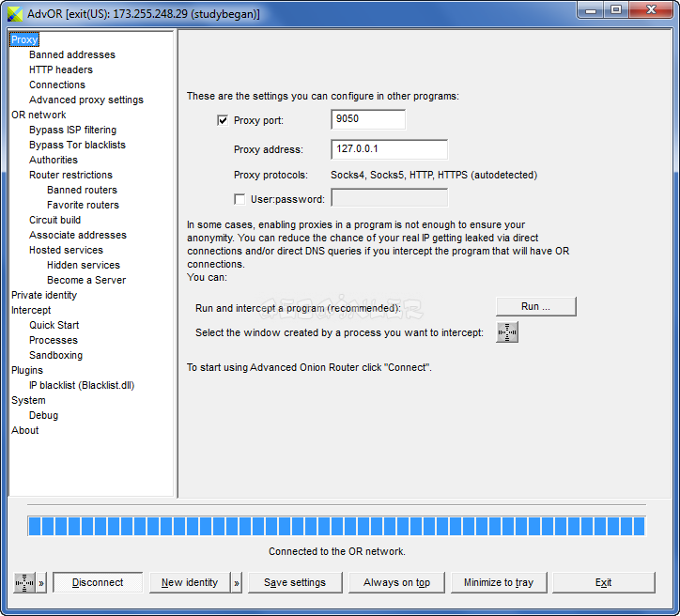The image size is (680, 616).
Task: Open Circuit build settings
Action: pos(55,220)
